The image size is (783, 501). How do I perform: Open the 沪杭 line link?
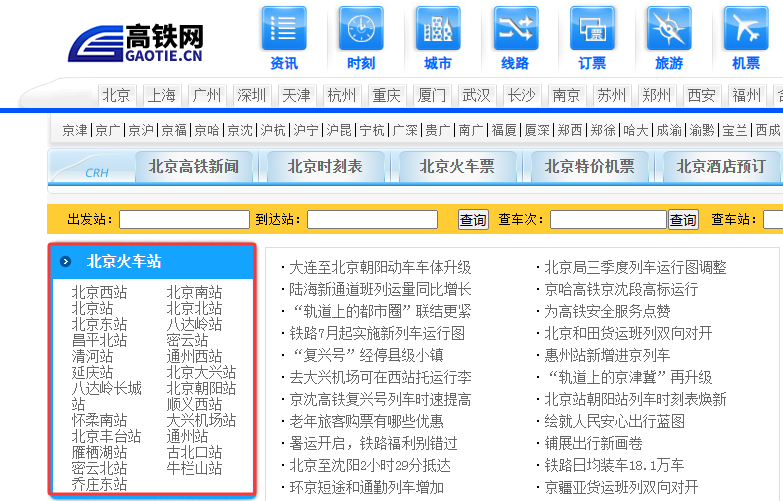point(273,130)
